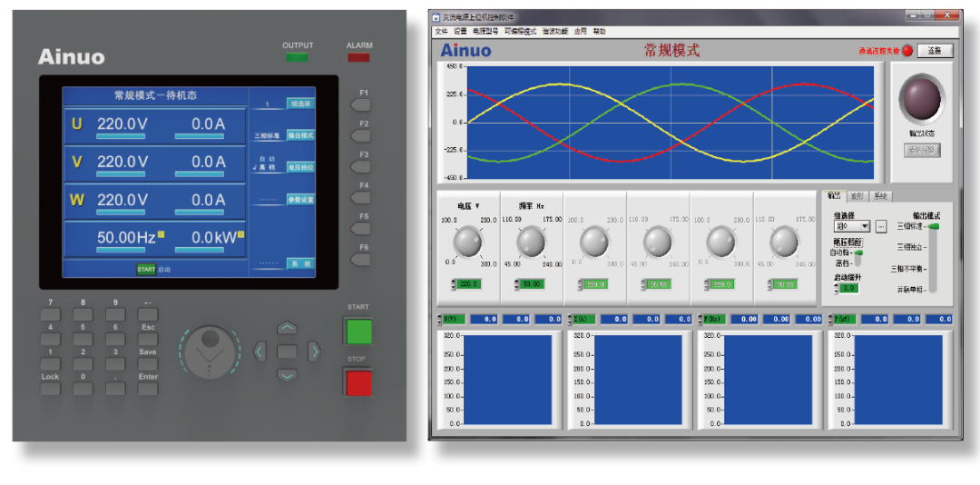Toggle the 电压档位 switch at 自动档
The height and width of the screenshot is (485, 980).
tap(858, 252)
